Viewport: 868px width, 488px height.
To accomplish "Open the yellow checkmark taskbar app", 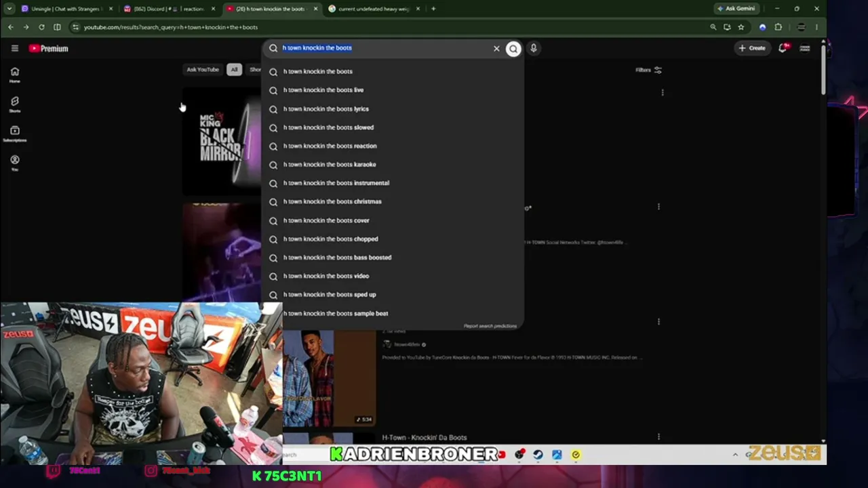I will [576, 455].
